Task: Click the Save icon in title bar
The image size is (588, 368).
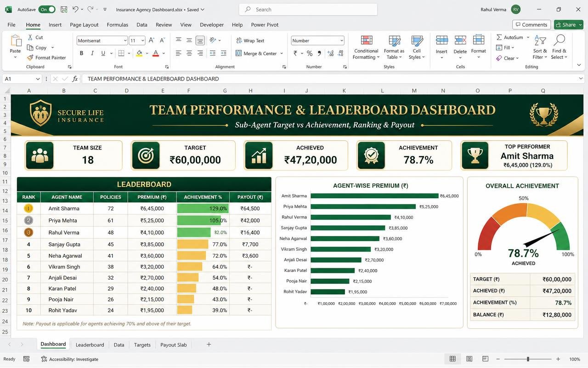Action: (64, 9)
